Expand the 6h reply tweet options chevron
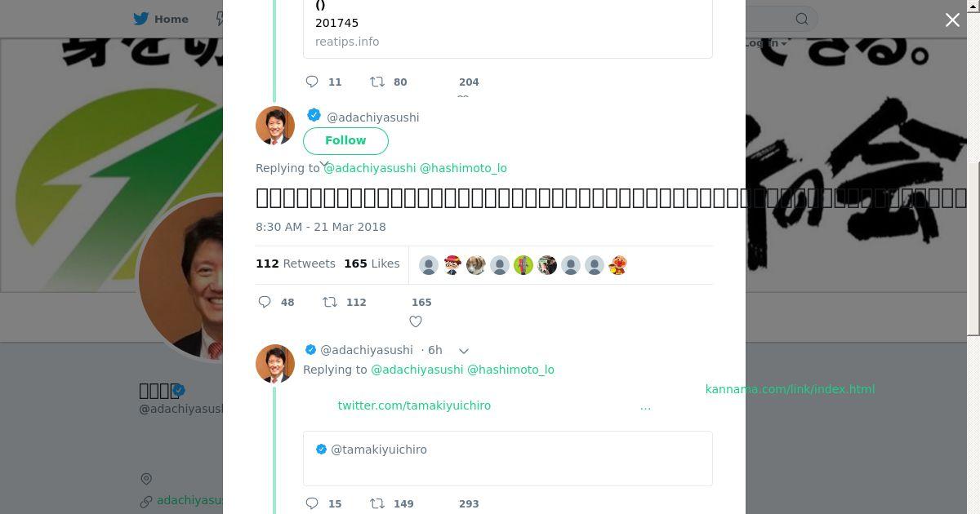This screenshot has width=980, height=514. (464, 351)
